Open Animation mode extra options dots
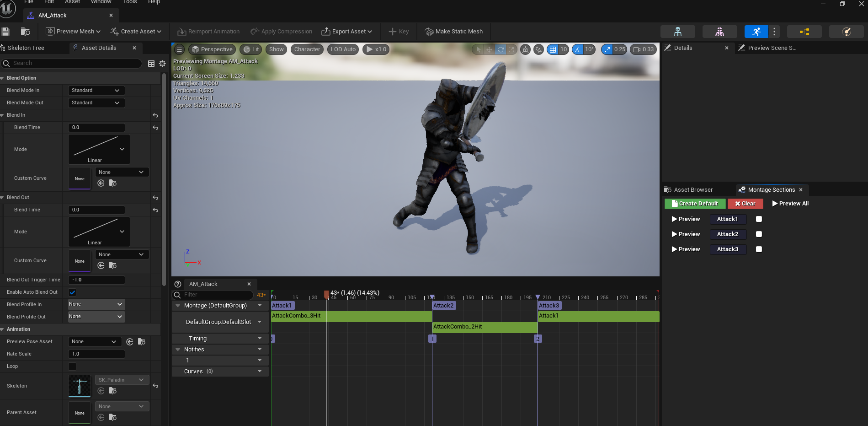The image size is (868, 426). (774, 32)
